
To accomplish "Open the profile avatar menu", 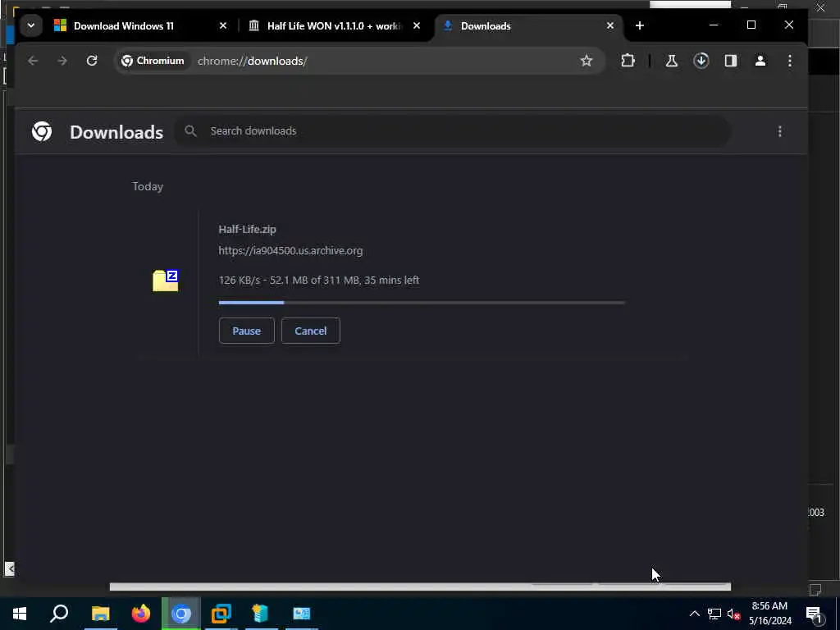I will [760, 61].
